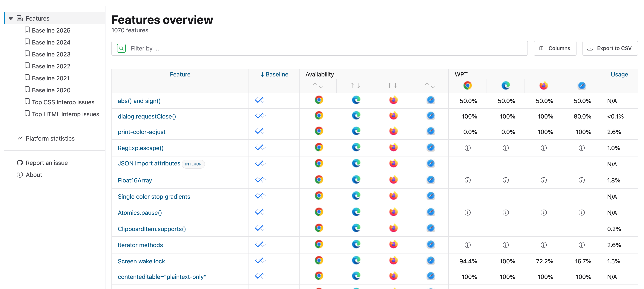Click Safari WPT info icon for Float16Array

[582, 180]
